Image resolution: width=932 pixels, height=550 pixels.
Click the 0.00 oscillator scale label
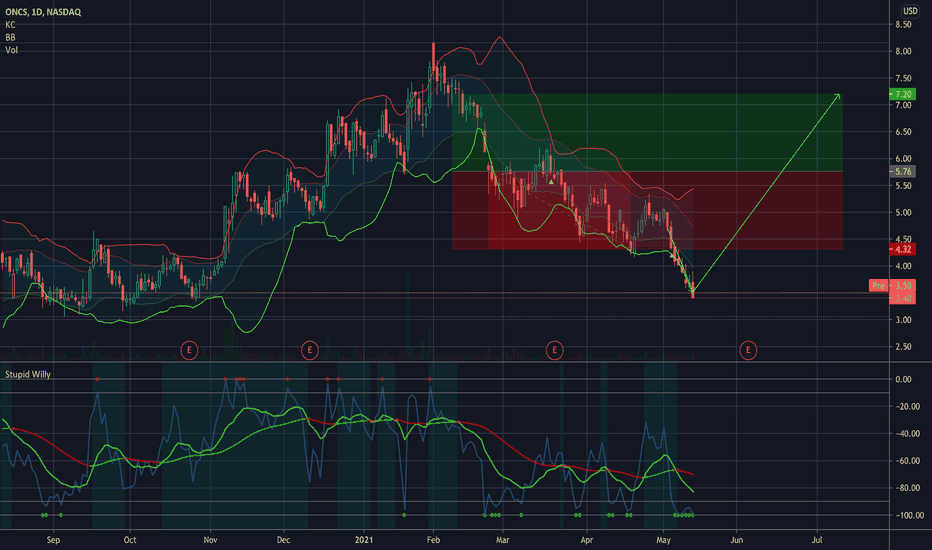pos(903,379)
